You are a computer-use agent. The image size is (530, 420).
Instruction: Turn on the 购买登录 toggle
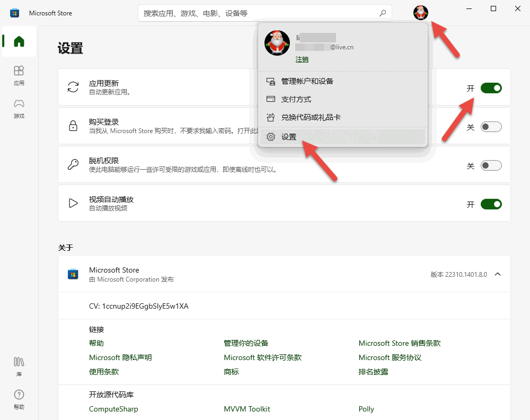(491, 127)
